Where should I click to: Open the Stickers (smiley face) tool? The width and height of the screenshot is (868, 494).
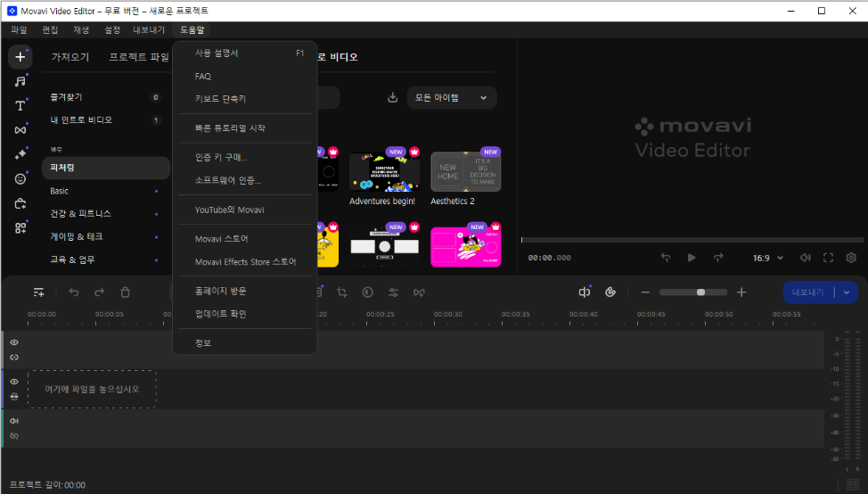[x=20, y=178]
